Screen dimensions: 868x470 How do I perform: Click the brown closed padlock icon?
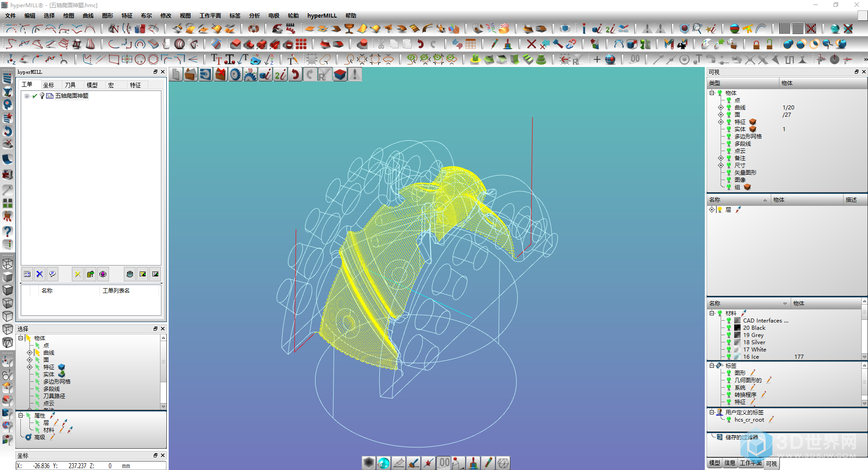click(756, 44)
